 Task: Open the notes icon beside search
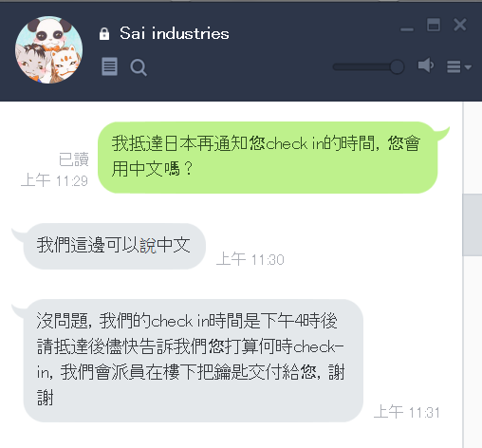point(109,66)
